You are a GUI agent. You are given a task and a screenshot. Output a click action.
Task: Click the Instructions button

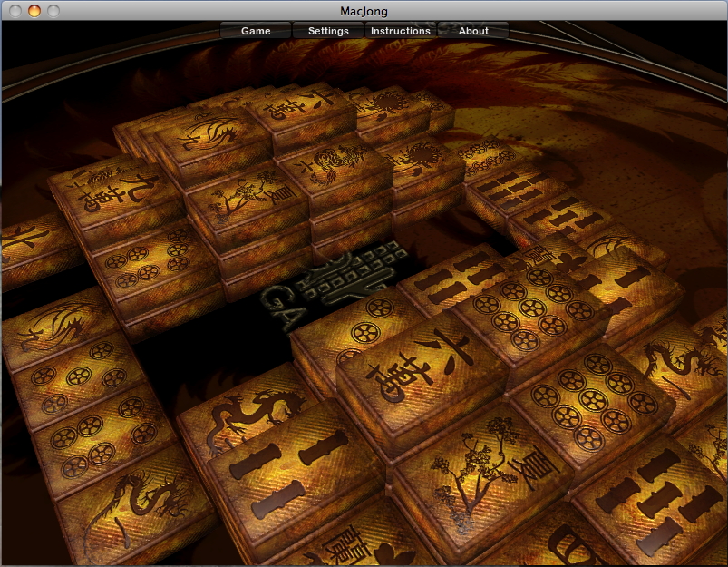[x=401, y=31]
